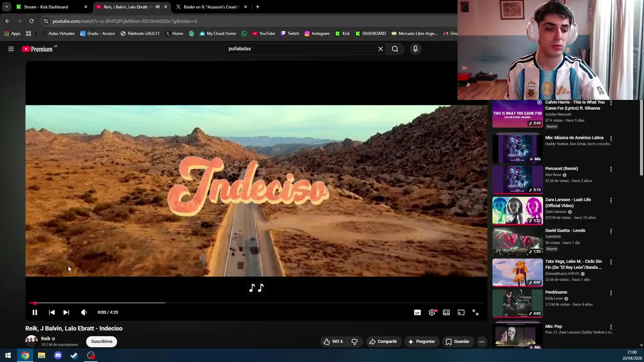
Task: Open the Kick bookmark
Action: point(342,34)
